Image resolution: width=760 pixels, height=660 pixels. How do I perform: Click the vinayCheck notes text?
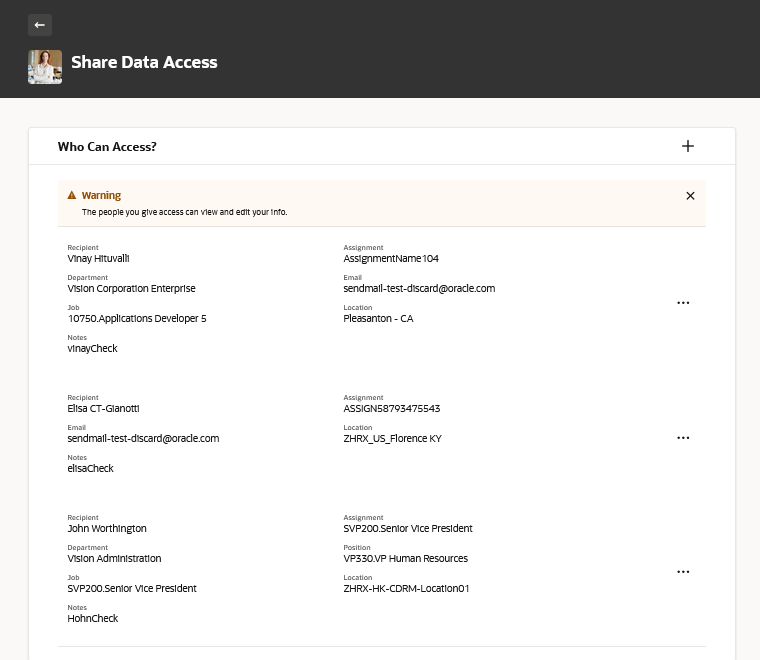point(93,348)
